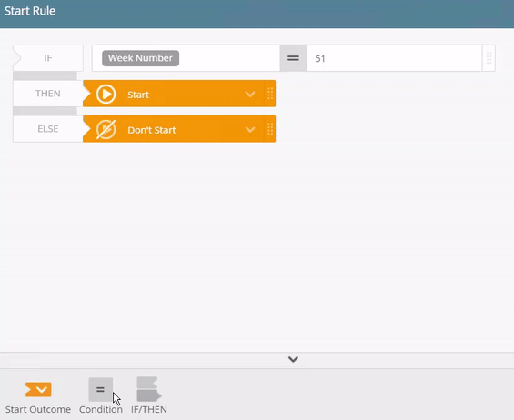This screenshot has width=514, height=420.
Task: Select the THEN label block
Action: tap(48, 94)
